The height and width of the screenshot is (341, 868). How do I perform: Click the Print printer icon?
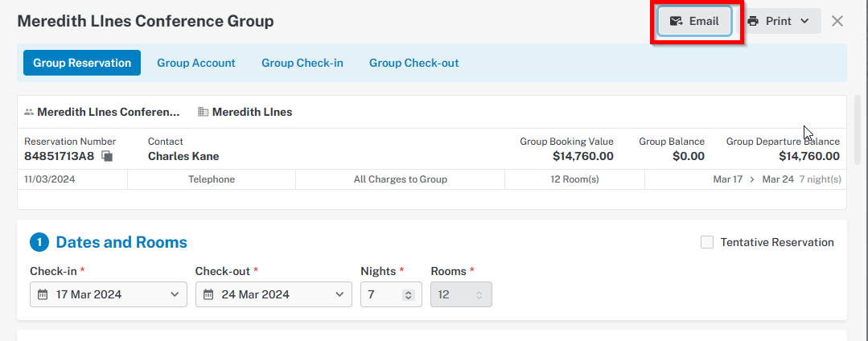753,21
